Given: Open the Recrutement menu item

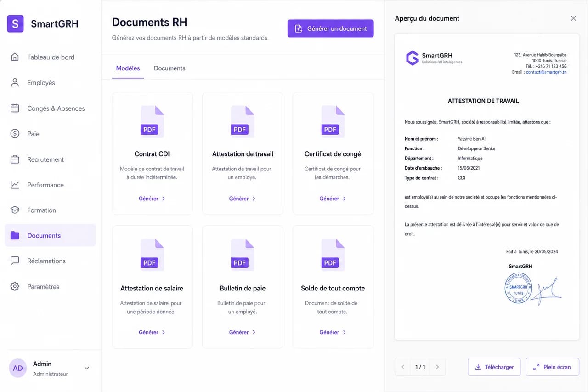Looking at the screenshot, I should pyautogui.click(x=50, y=159).
